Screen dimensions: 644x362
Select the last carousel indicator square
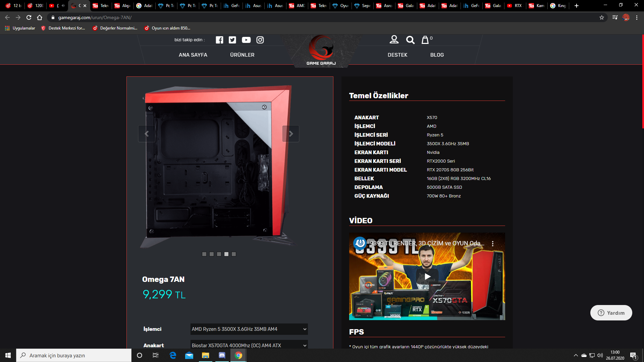[x=234, y=254]
